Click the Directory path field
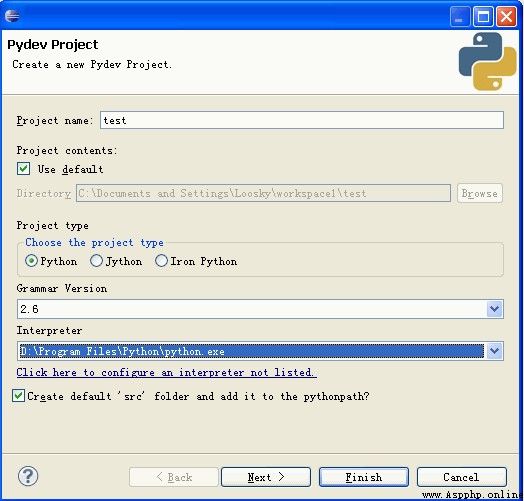Screen dimensions: 524x501 [263, 193]
